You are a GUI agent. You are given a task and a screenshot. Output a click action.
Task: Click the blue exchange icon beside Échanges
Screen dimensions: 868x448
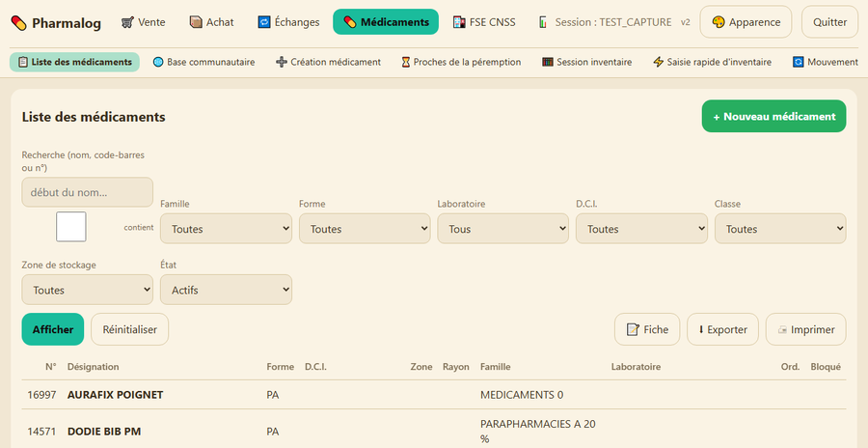(x=264, y=22)
